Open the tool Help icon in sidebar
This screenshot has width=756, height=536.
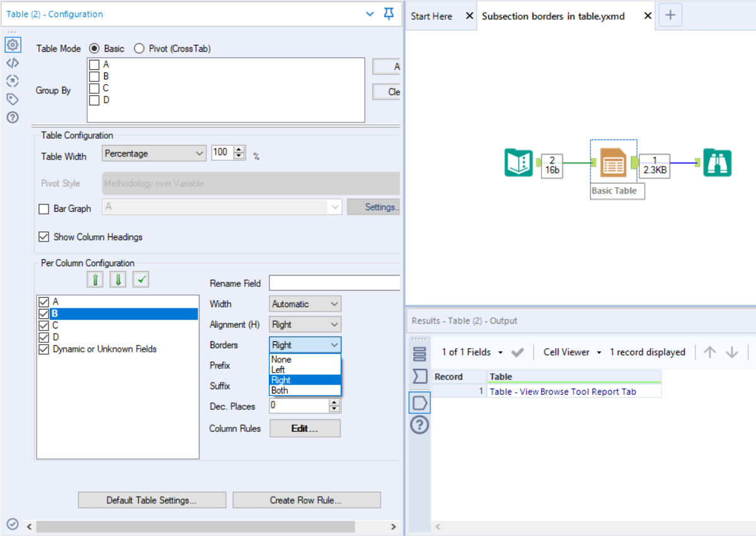(x=13, y=117)
